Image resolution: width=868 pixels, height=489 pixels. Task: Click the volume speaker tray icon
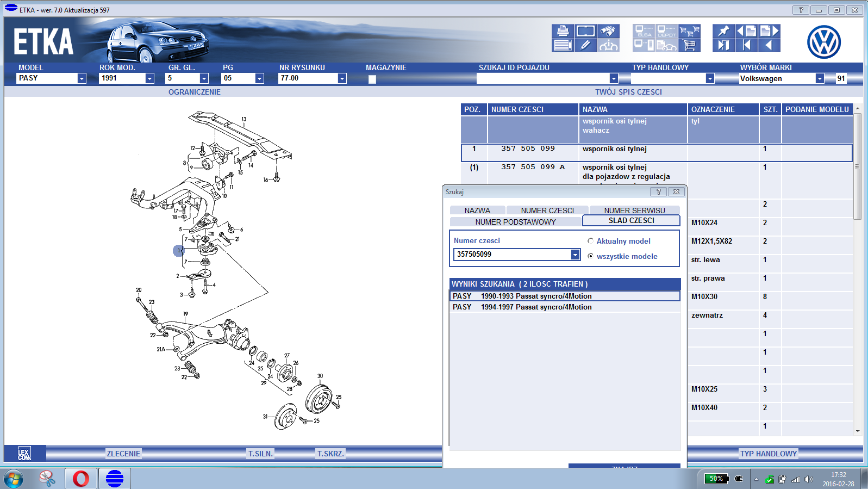(x=808, y=479)
